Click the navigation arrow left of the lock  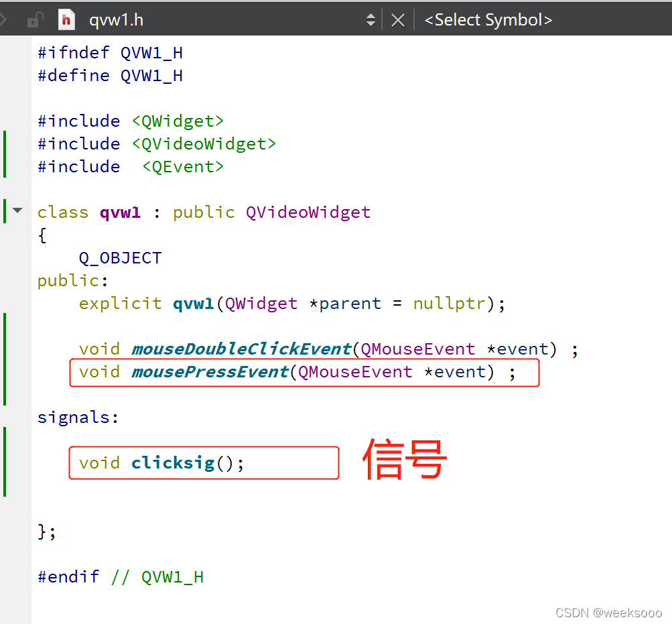3,19
